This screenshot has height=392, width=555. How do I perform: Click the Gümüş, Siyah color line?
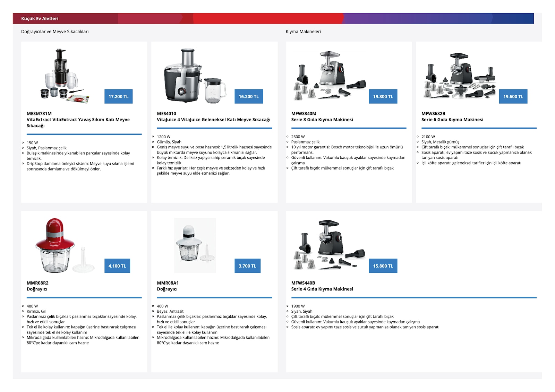(x=169, y=142)
